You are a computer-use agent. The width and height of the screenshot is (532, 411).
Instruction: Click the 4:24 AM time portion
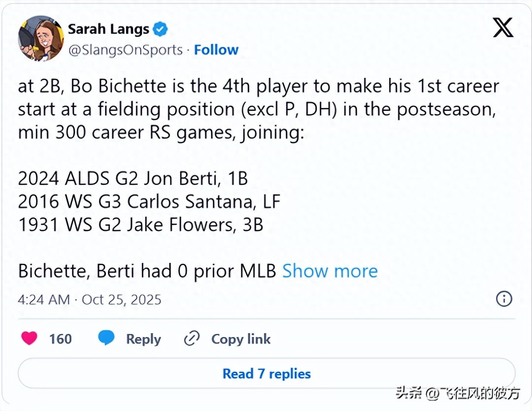[x=44, y=299]
